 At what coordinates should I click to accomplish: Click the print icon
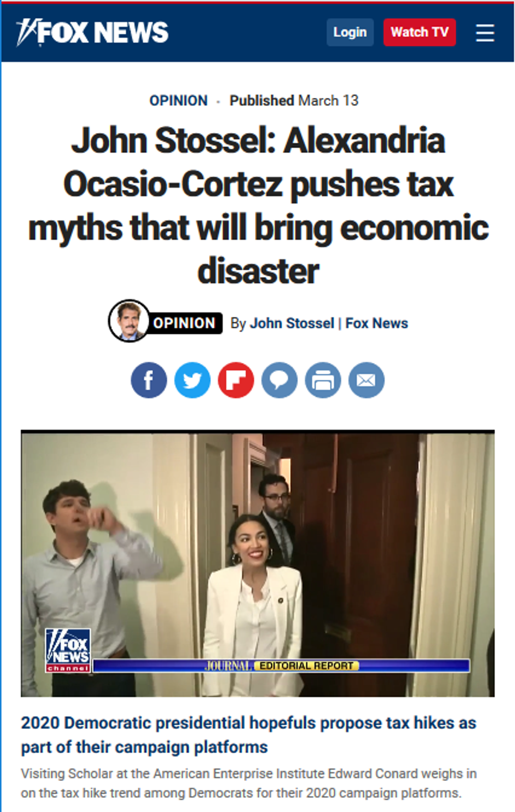(x=323, y=380)
